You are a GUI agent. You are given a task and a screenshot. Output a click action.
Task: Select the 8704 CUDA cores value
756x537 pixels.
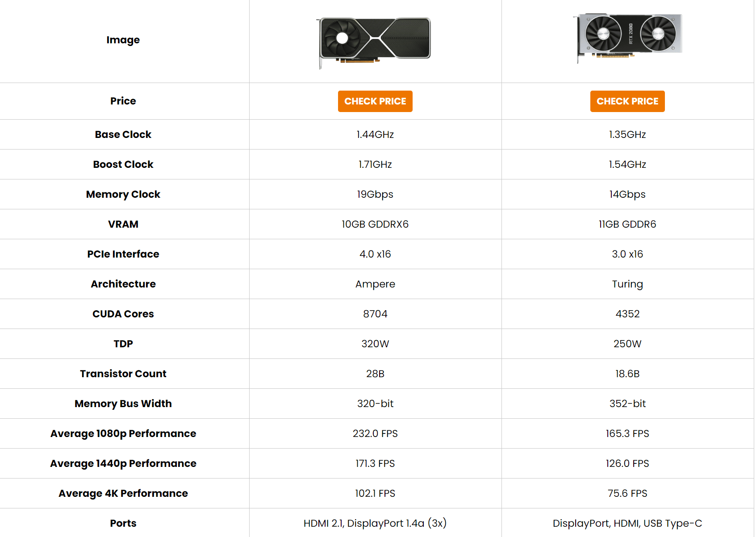pos(375,314)
